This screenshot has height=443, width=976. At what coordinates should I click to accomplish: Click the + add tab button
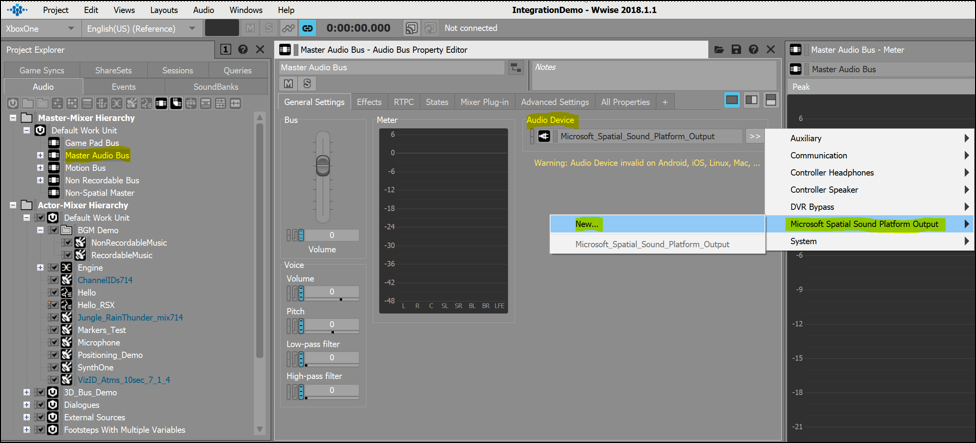point(665,102)
